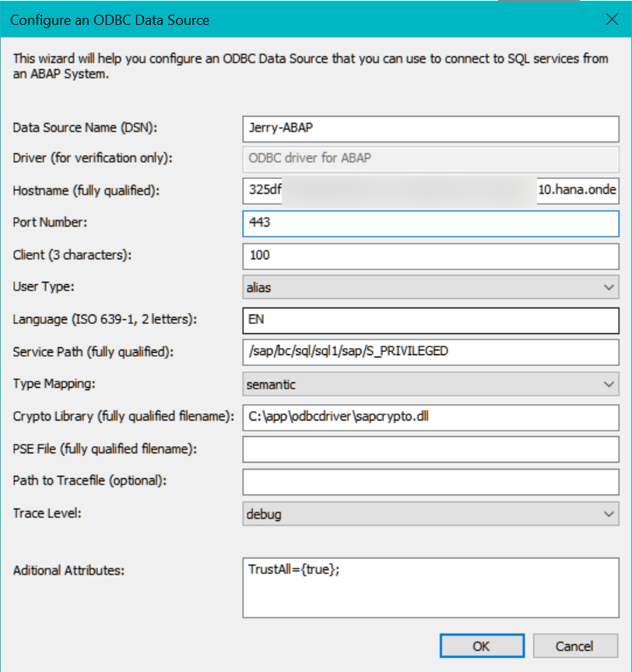
Task: Confirm settings with the OK button
Action: [x=482, y=646]
